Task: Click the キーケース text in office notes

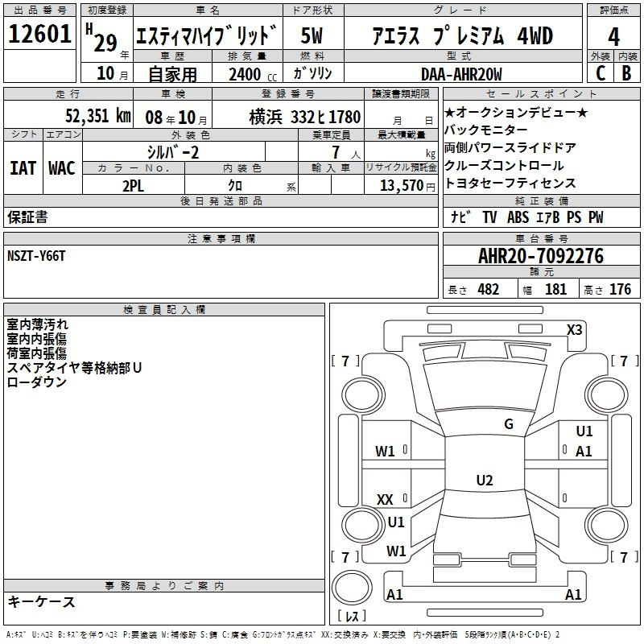Action: [x=41, y=602]
